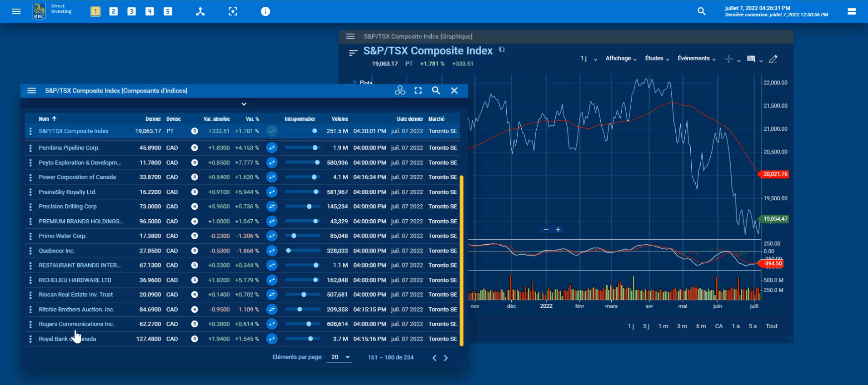Open the main hamburger menu in top bar
The height and width of the screenshot is (385, 868).
[x=16, y=11]
